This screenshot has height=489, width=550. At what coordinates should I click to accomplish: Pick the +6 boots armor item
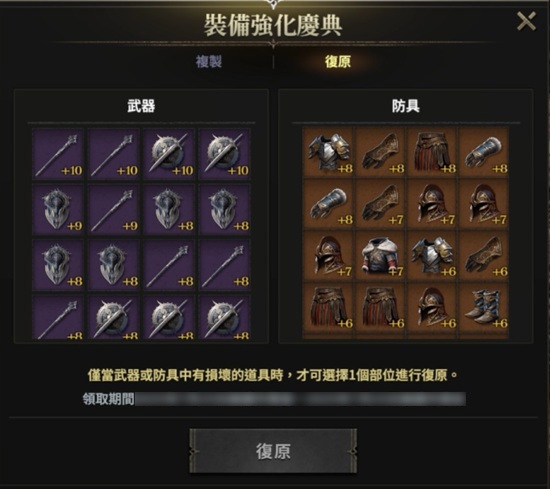coord(484,307)
